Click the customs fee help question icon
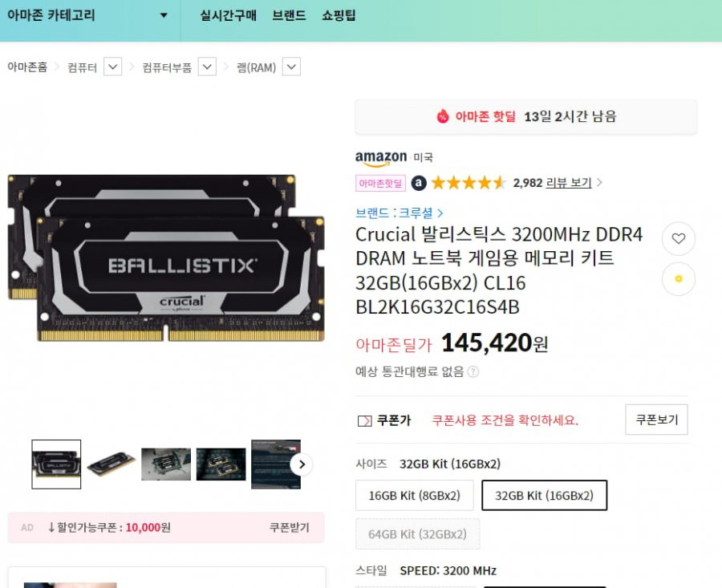Image resolution: width=722 pixels, height=588 pixels. 473,371
